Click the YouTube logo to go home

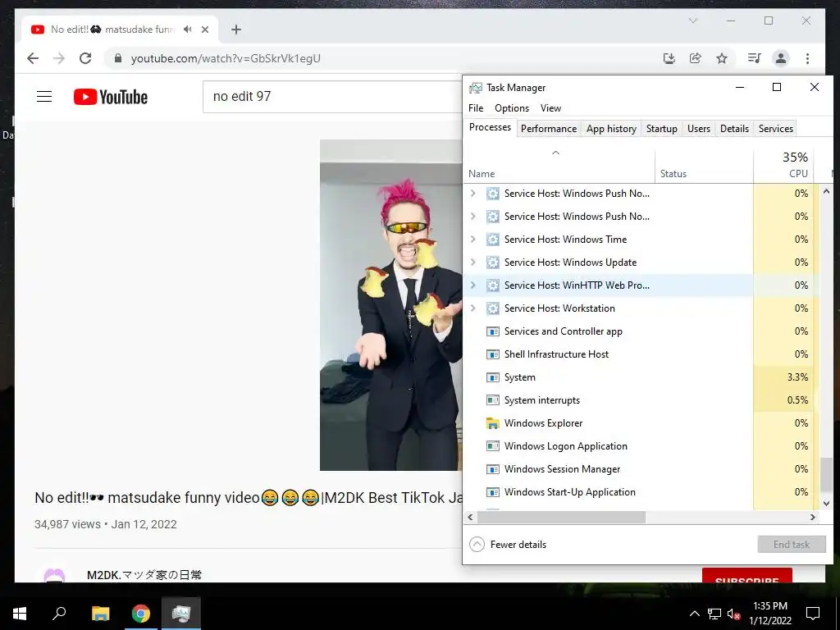click(111, 97)
